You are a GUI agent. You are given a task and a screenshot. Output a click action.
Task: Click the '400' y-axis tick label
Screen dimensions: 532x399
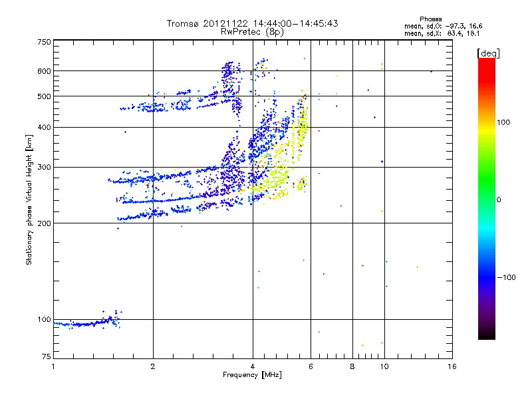[x=44, y=127]
